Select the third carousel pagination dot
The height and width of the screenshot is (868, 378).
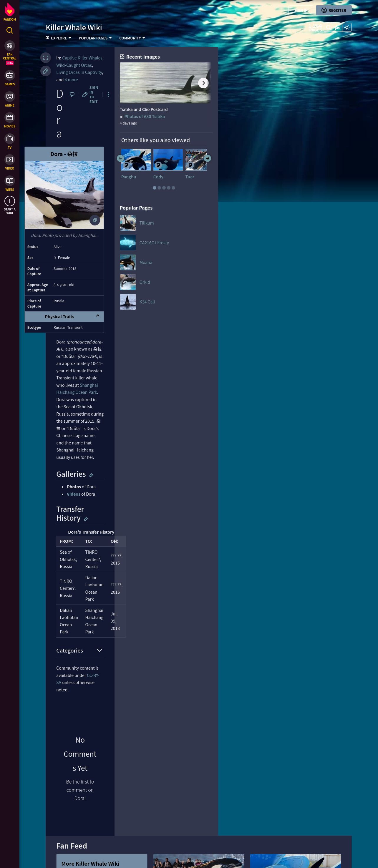coord(164,188)
